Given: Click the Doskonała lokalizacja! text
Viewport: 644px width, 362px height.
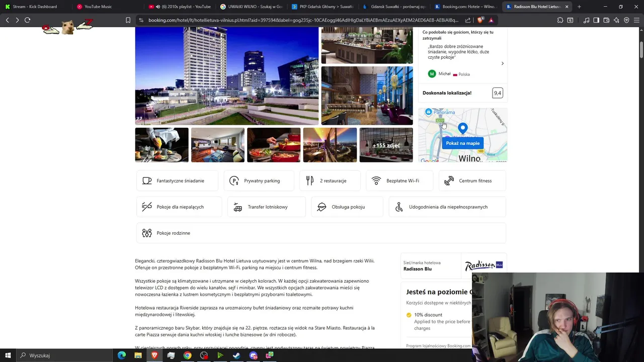Looking at the screenshot, I should 447,93.
